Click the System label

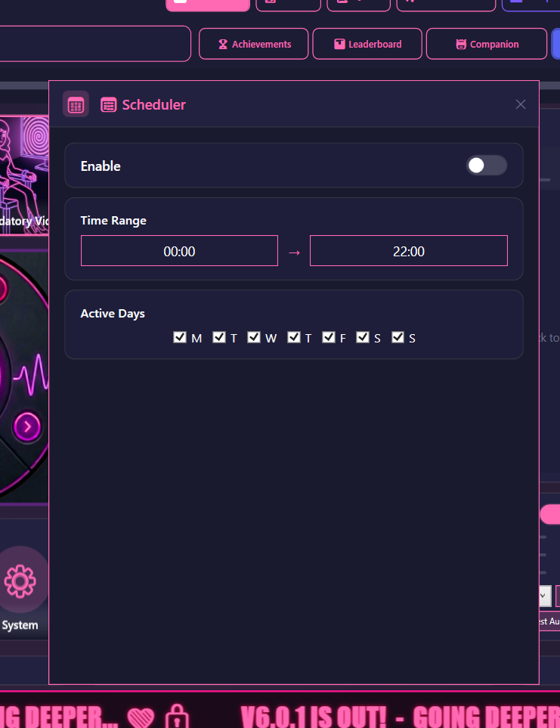click(20, 625)
